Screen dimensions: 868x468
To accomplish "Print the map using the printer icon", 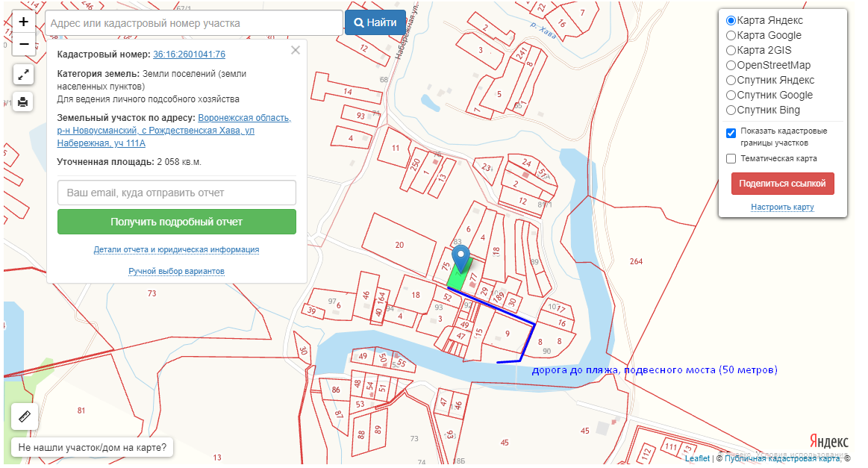I will [x=23, y=102].
